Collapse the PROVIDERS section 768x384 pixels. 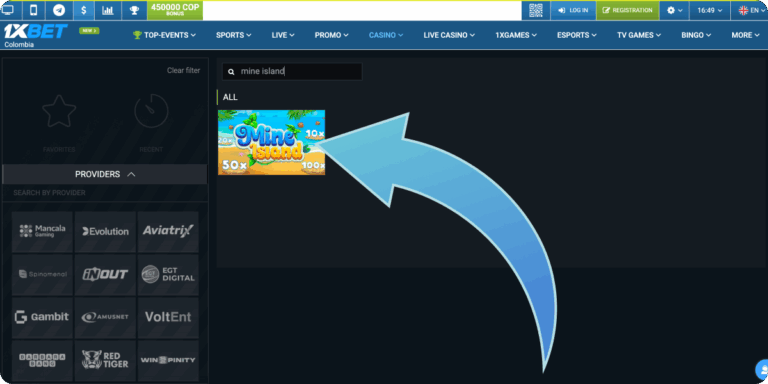click(x=105, y=174)
